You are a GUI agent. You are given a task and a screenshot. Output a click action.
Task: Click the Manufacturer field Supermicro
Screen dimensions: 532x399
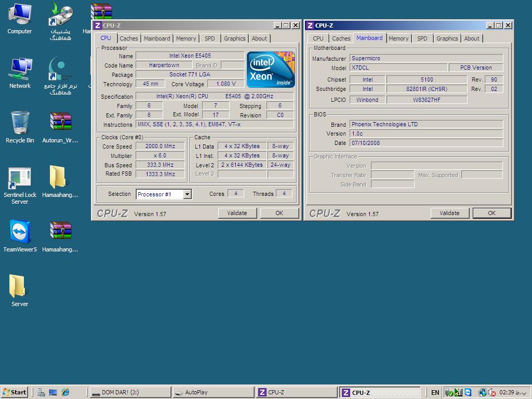(426, 58)
